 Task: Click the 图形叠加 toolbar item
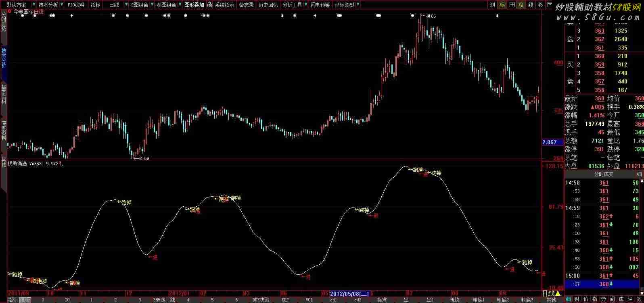click(x=194, y=5)
